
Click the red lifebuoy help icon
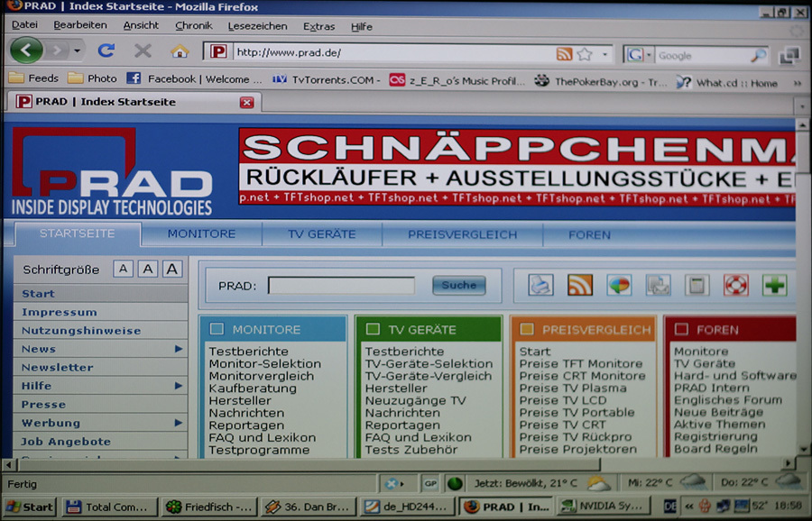(x=736, y=285)
